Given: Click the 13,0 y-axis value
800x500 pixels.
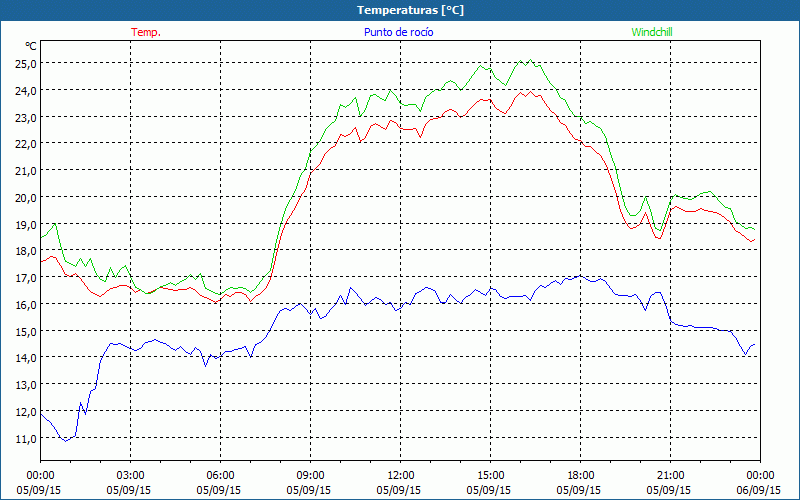Looking at the screenshot, I should pos(26,385).
